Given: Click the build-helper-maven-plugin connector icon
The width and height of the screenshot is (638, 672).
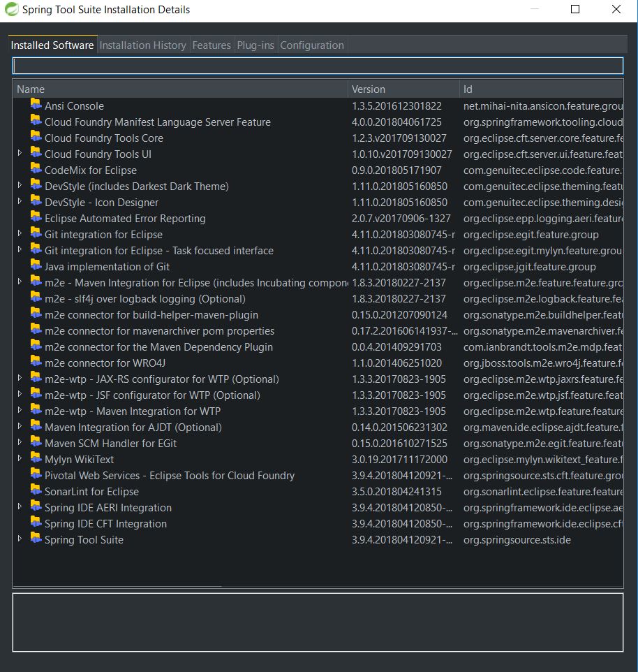Looking at the screenshot, I should click(36, 314).
